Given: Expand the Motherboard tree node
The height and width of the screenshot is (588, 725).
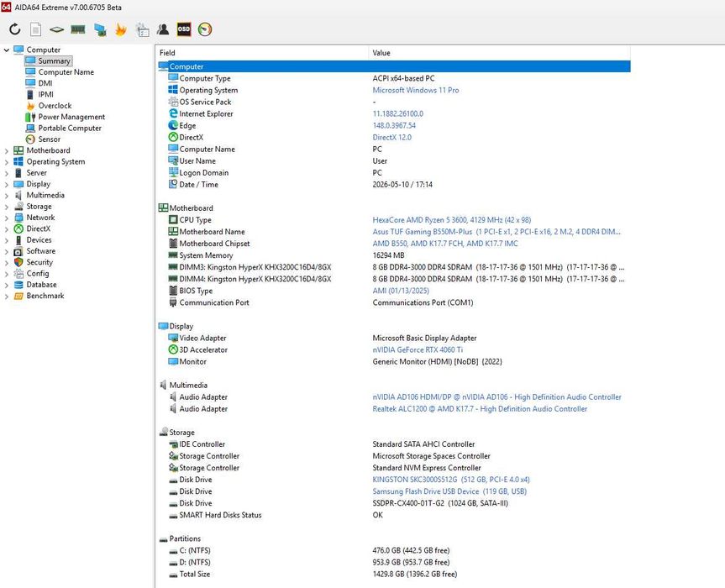Looking at the screenshot, I should 7,150.
